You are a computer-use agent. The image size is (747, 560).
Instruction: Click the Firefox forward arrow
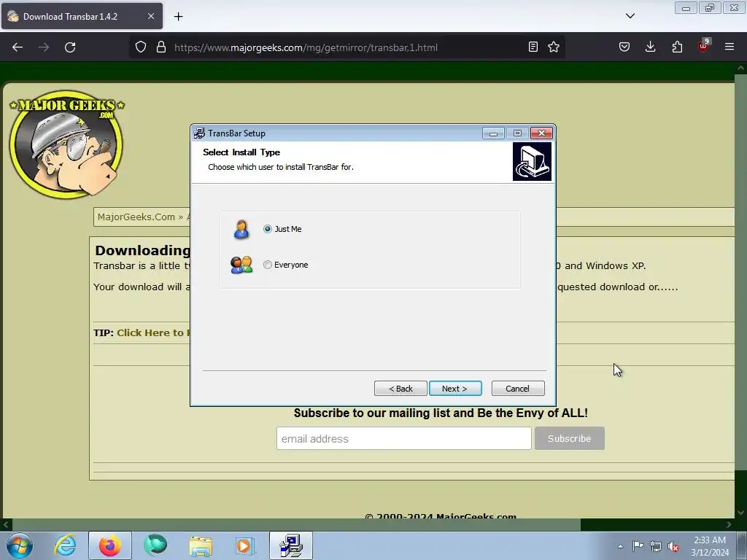[x=44, y=47]
